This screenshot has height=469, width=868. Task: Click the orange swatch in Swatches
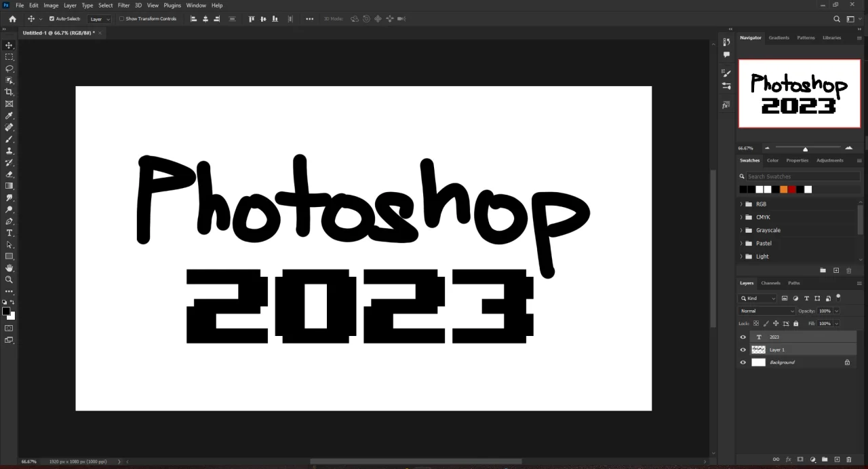[783, 189]
